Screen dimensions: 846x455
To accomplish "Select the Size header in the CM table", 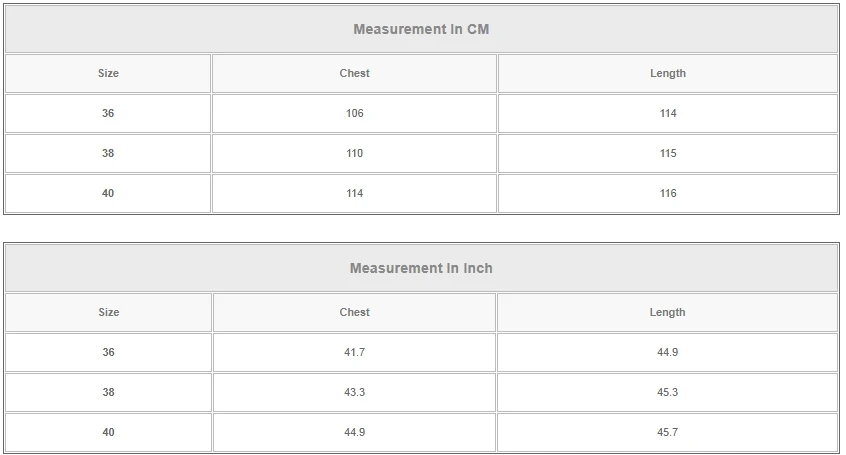I will [x=108, y=73].
